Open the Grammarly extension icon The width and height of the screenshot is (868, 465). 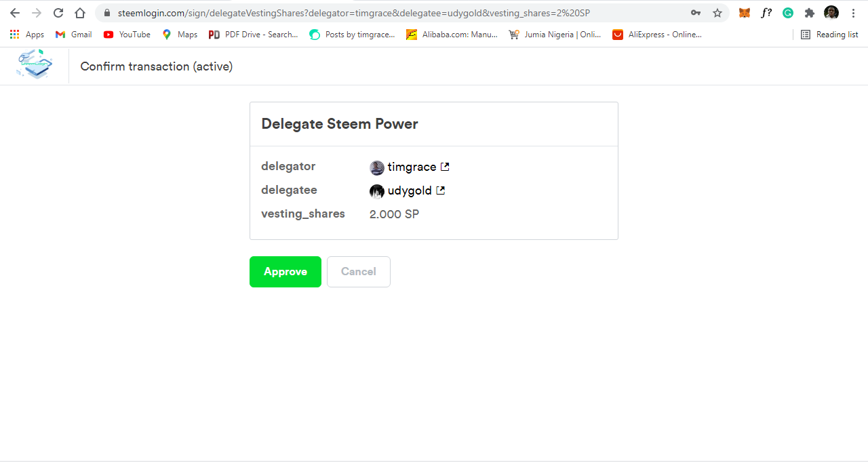click(x=787, y=12)
